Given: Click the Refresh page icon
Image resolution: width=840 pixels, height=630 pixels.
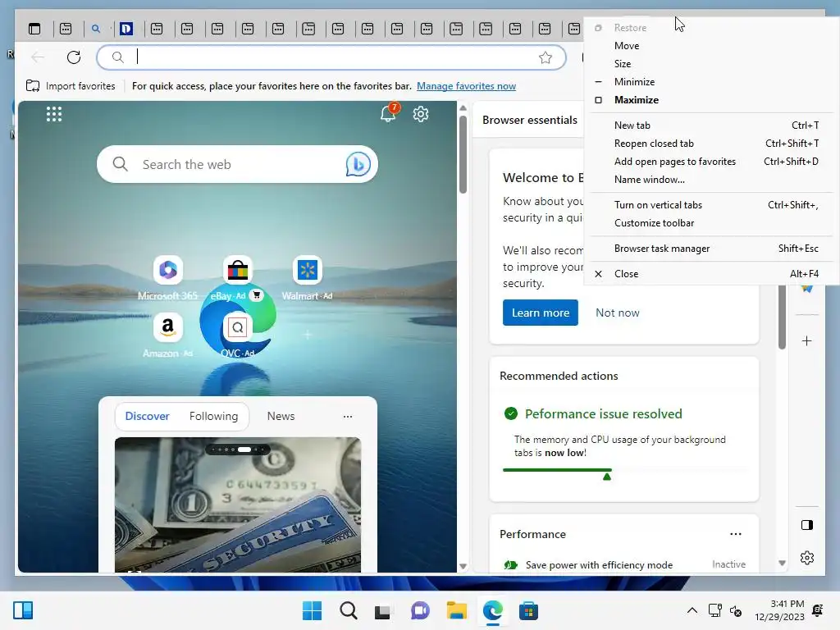Looking at the screenshot, I should 74,57.
